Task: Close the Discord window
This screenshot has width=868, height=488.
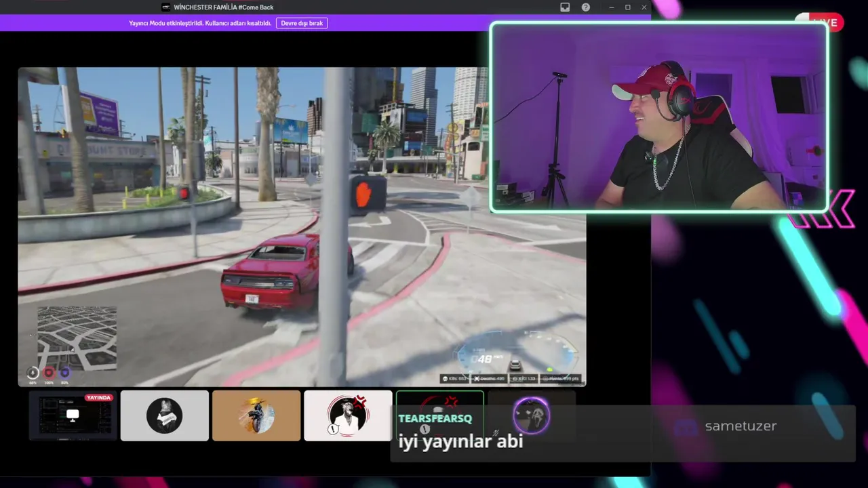Action: click(644, 7)
